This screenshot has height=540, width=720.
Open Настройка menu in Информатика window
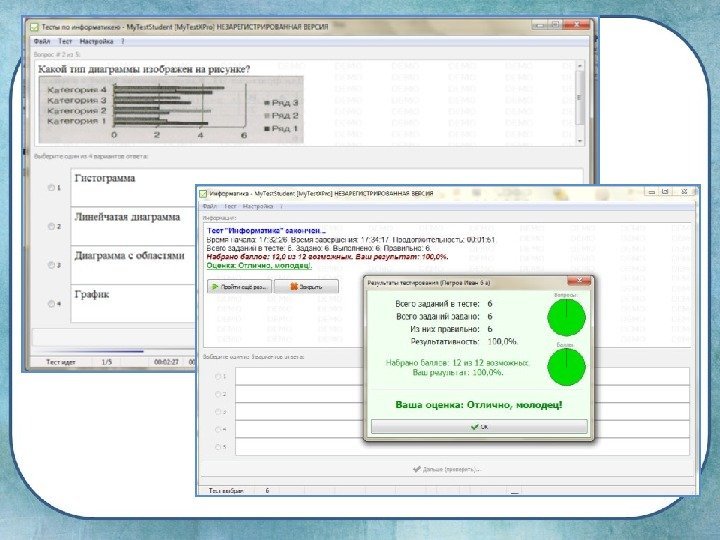[x=258, y=207]
